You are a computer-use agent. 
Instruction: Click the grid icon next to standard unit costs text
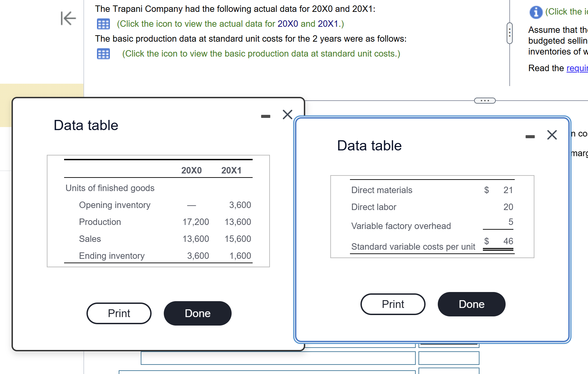coord(103,54)
